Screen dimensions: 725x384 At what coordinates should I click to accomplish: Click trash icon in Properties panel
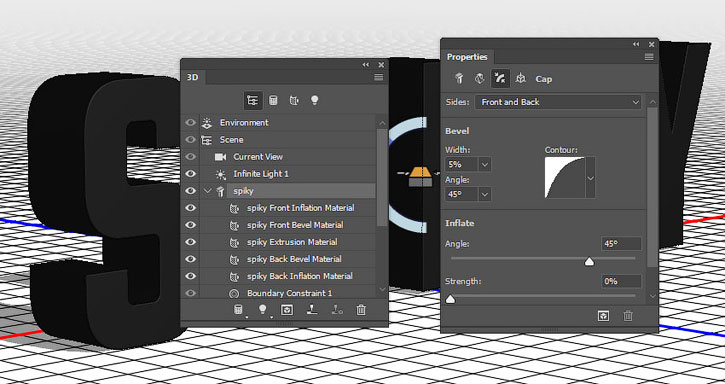pyautogui.click(x=627, y=316)
